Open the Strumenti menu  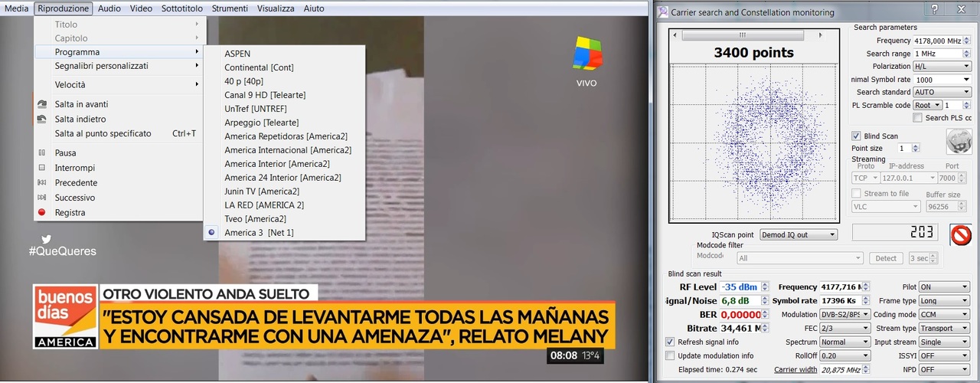[230, 8]
